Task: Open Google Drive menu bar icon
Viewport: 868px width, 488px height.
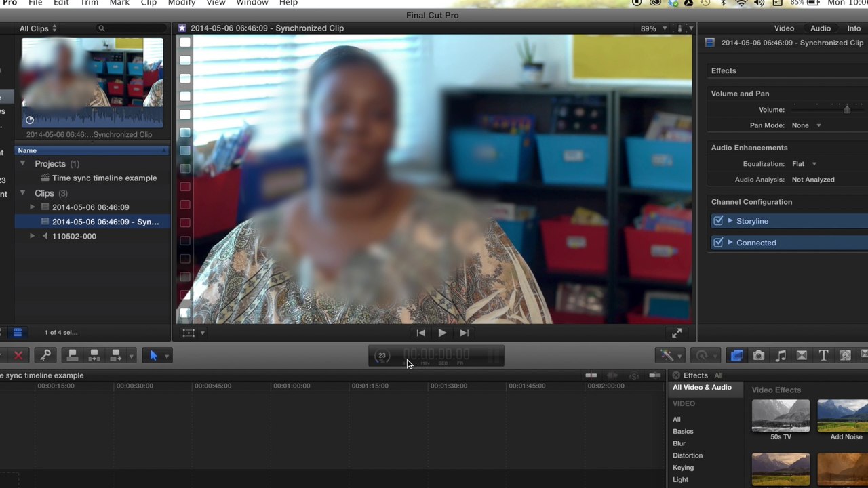Action: pyautogui.click(x=689, y=3)
